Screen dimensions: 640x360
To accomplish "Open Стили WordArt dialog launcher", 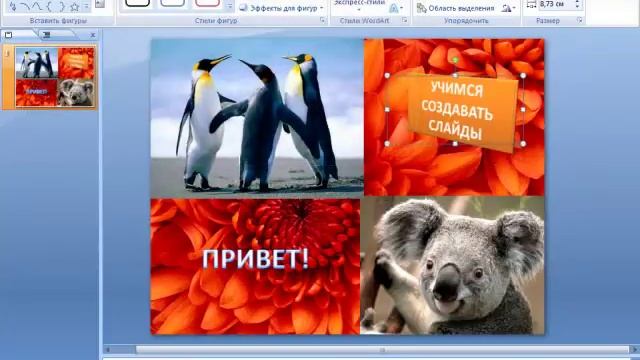I will (404, 20).
